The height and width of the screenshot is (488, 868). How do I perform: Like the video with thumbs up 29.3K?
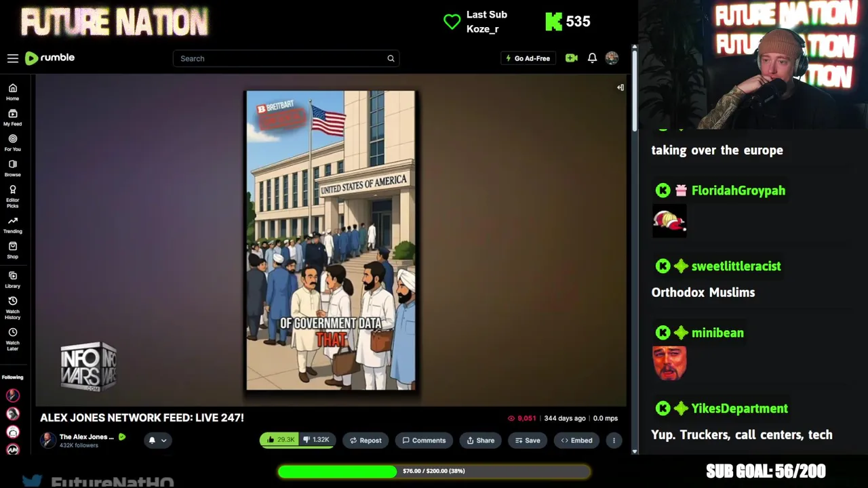279,440
